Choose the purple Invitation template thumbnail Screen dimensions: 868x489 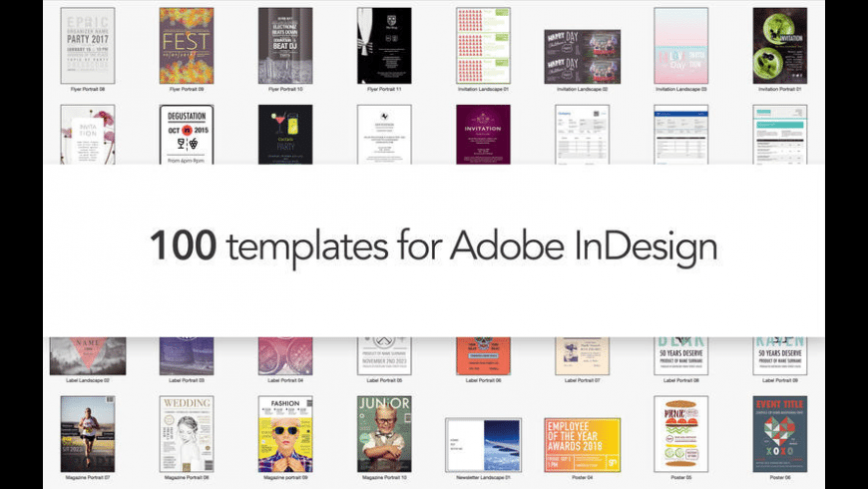coord(483,135)
